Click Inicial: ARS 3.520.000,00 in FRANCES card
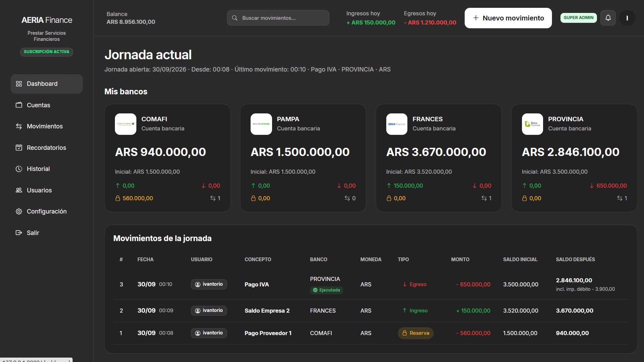Screen dimensions: 644x362 point(419,172)
